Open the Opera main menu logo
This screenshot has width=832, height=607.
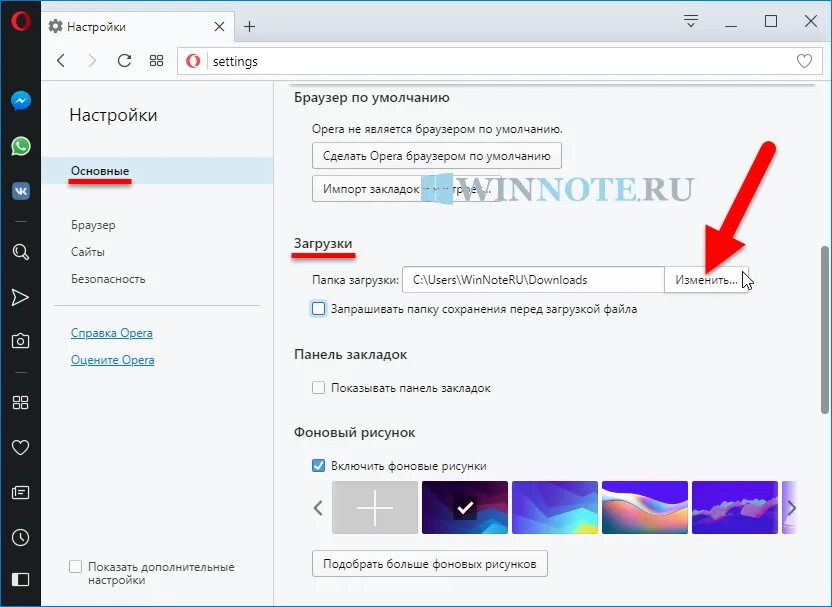(20, 22)
